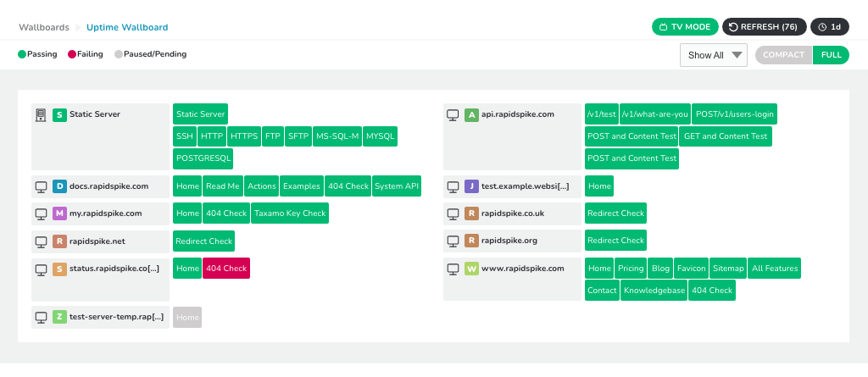Click the monitor icon beside test.example.websi[...]
The width and height of the screenshot is (868, 377).
click(x=453, y=186)
